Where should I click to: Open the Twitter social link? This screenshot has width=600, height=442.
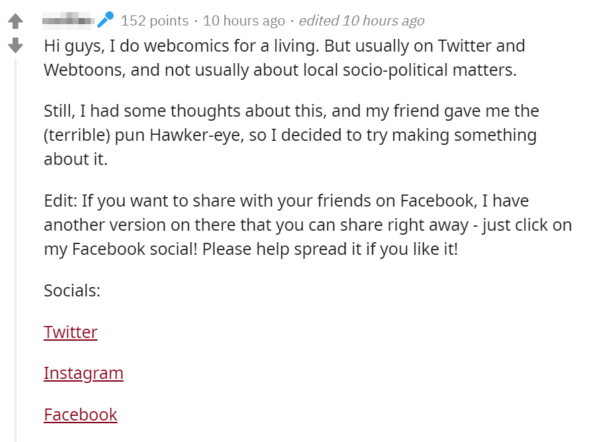point(70,332)
